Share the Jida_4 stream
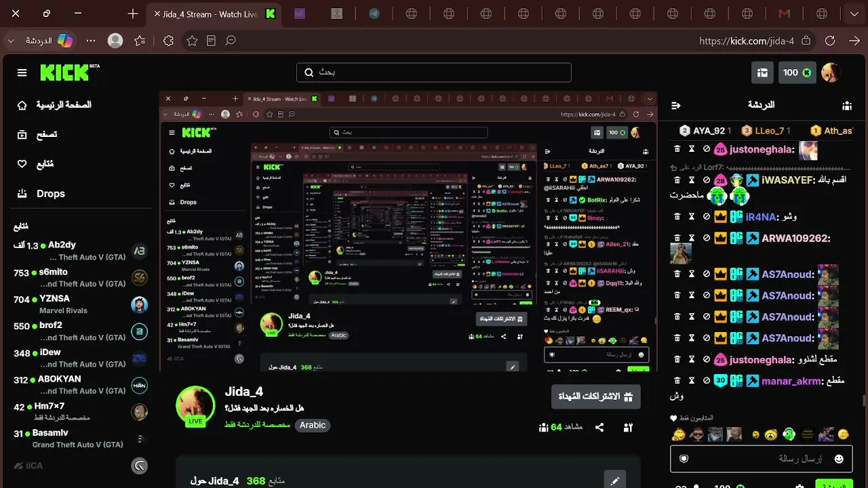This screenshot has height=488, width=868. click(x=599, y=428)
